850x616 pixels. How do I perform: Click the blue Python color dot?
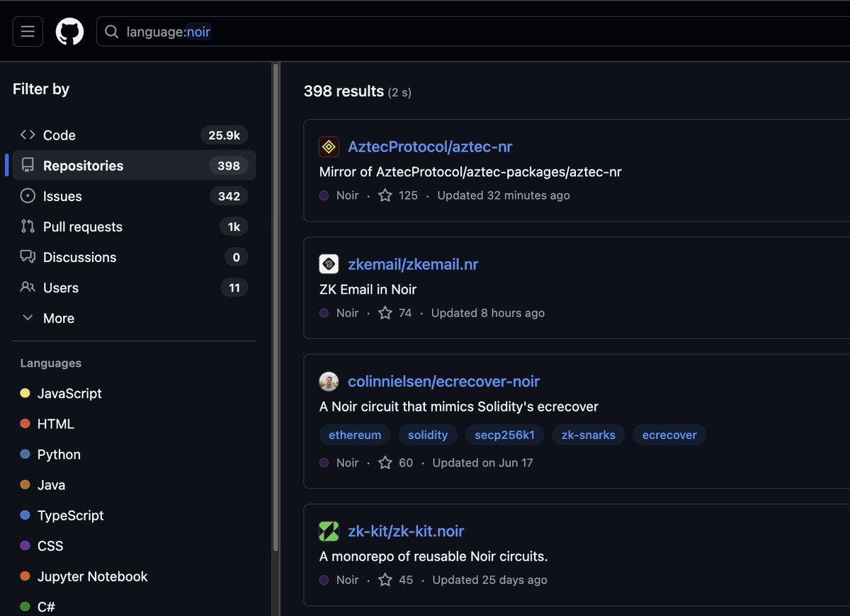pos(25,455)
